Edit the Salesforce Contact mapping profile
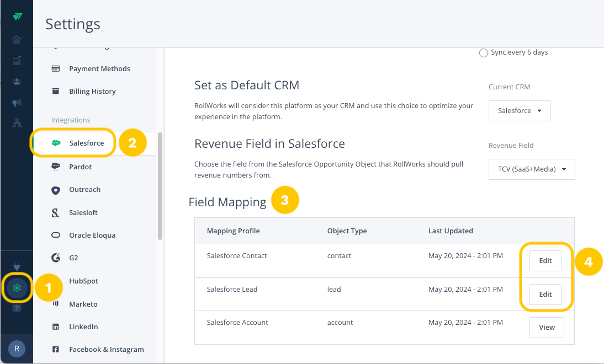The height and width of the screenshot is (364, 604). pyautogui.click(x=545, y=261)
